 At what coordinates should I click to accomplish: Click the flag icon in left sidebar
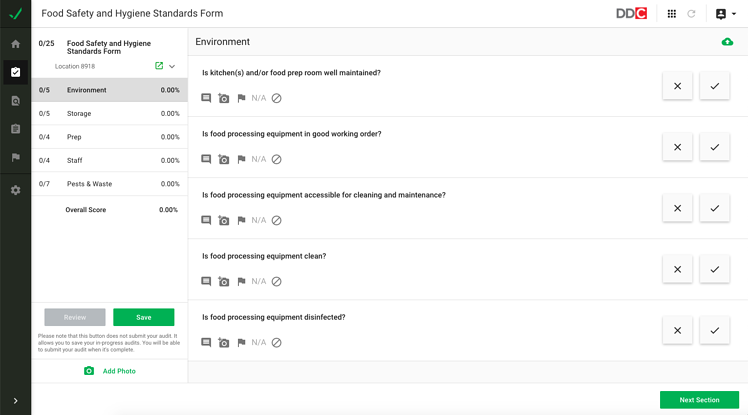(15, 158)
